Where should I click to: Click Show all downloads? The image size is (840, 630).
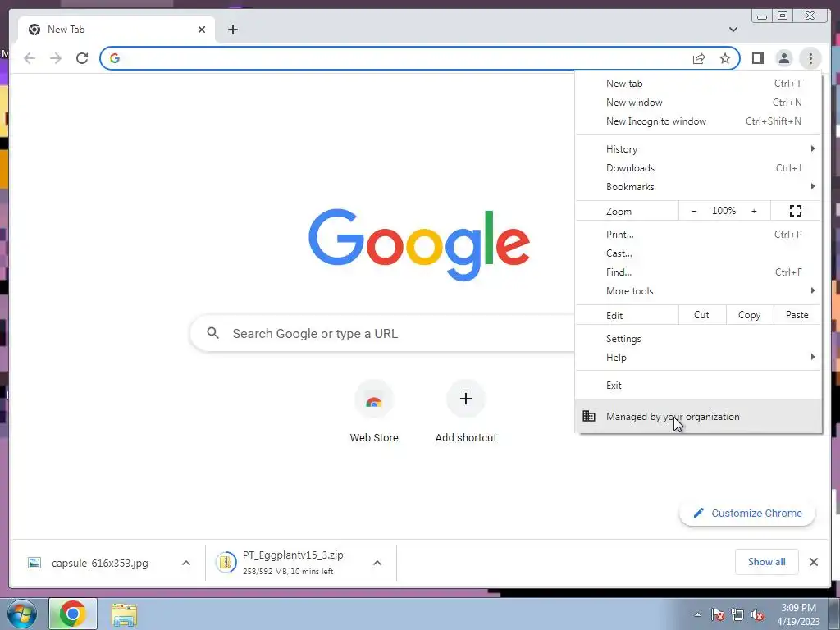(x=767, y=561)
